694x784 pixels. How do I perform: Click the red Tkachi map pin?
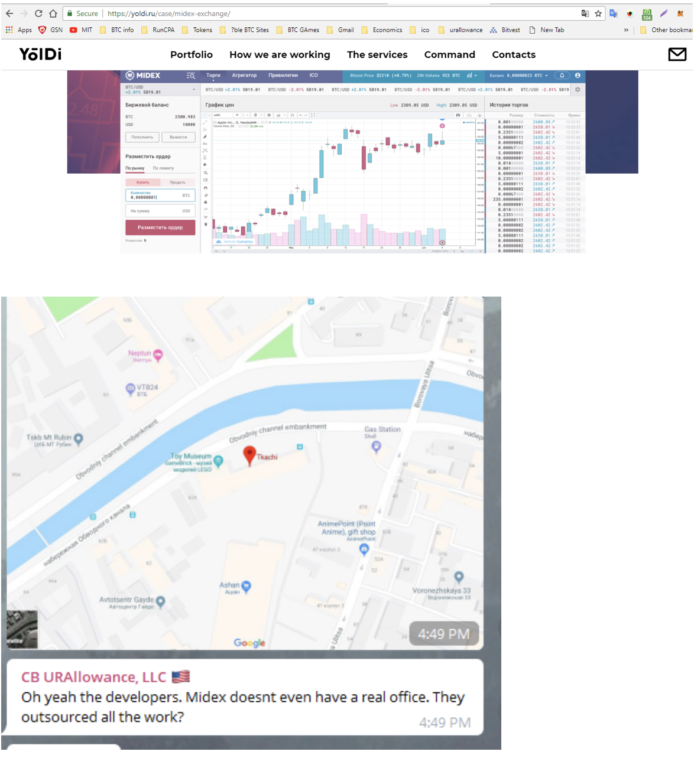tap(249, 455)
